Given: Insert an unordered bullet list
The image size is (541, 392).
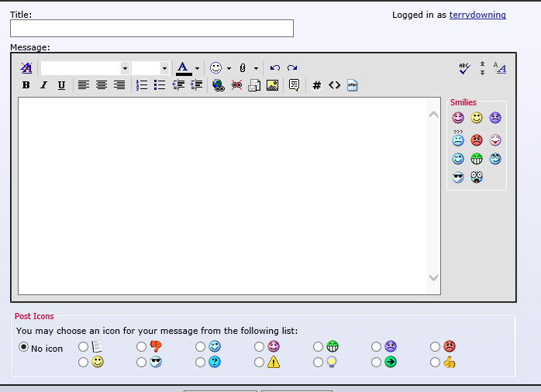Looking at the screenshot, I should 160,84.
